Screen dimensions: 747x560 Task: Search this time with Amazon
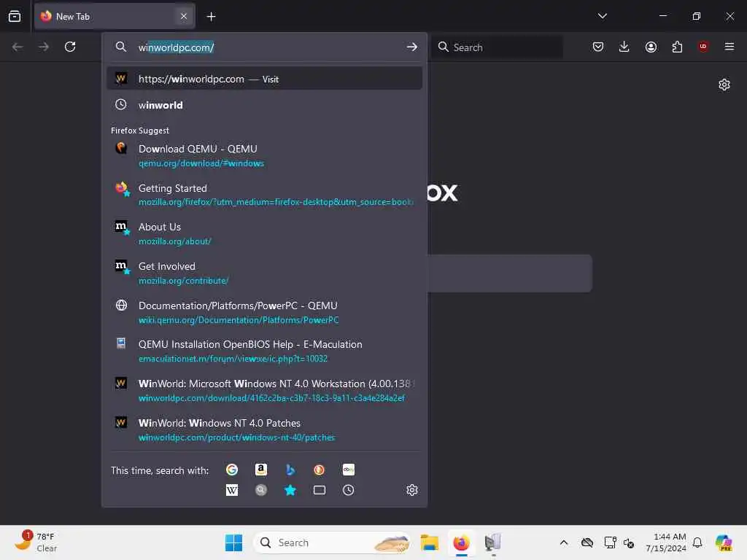[261, 470]
